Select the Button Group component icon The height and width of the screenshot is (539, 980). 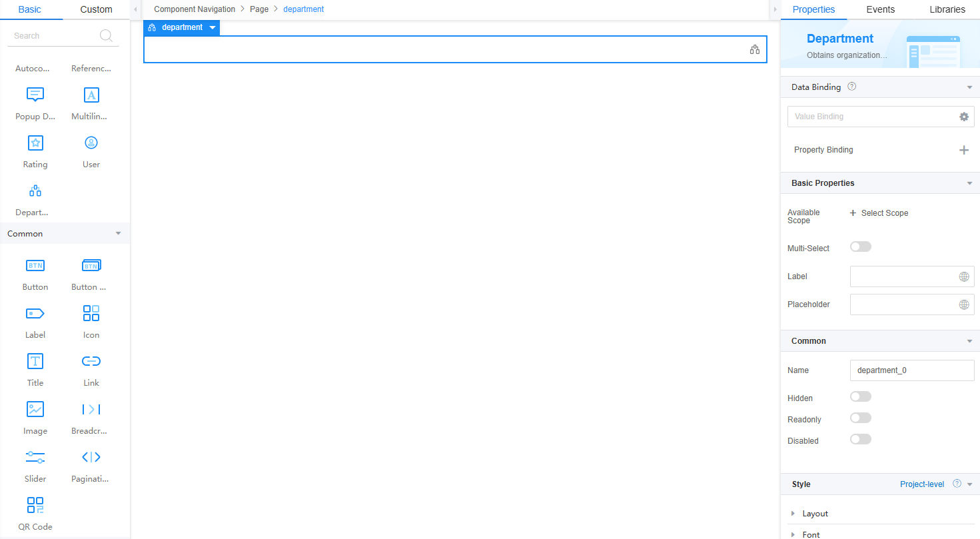coord(91,265)
